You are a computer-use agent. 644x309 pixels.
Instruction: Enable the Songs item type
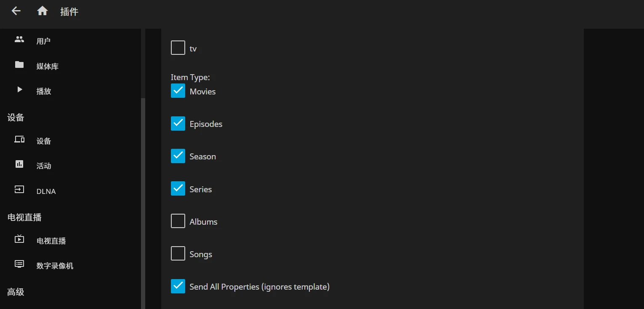coord(178,253)
